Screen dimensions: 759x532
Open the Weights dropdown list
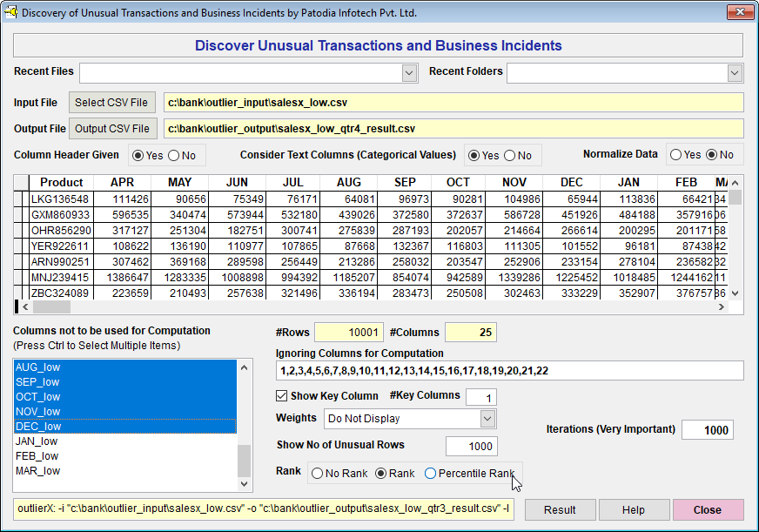[487, 419]
